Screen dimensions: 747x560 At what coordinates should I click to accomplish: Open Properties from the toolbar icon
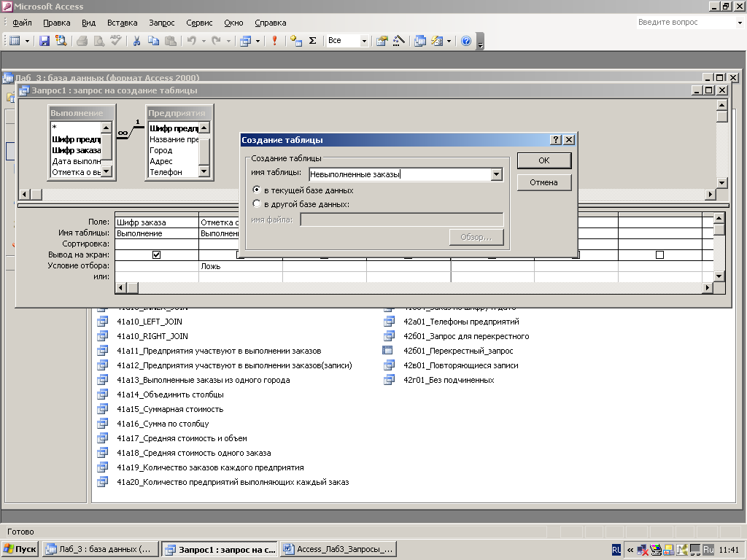coord(382,41)
